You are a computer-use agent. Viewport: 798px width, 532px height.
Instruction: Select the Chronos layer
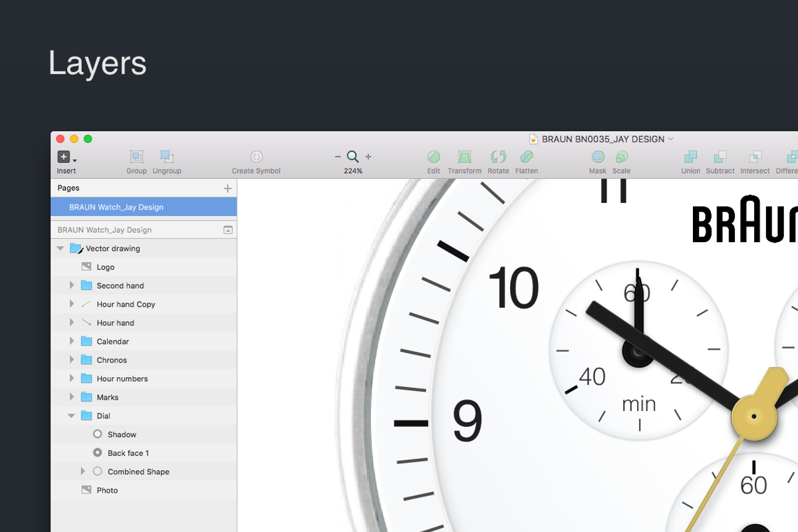click(144, 360)
